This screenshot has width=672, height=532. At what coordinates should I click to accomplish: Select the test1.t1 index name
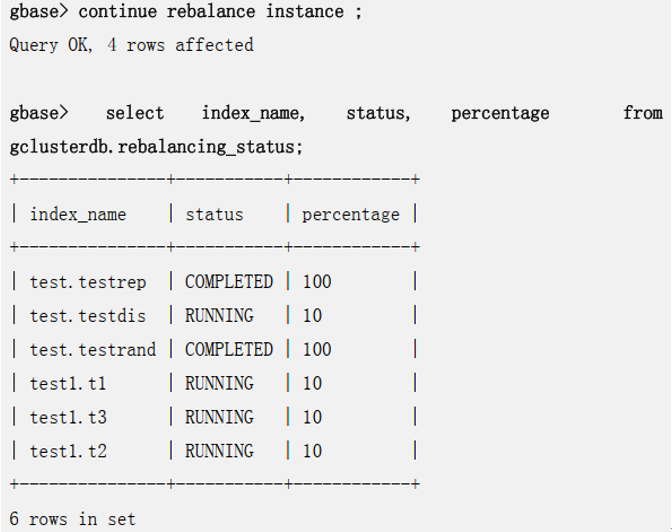pos(68,384)
